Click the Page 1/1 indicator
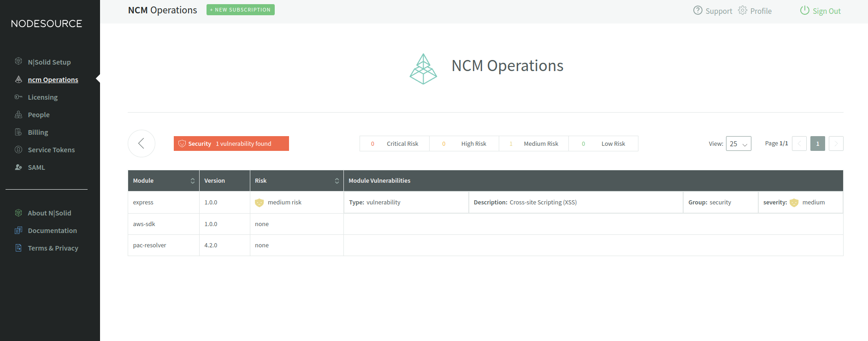This screenshot has width=868, height=341. (776, 144)
